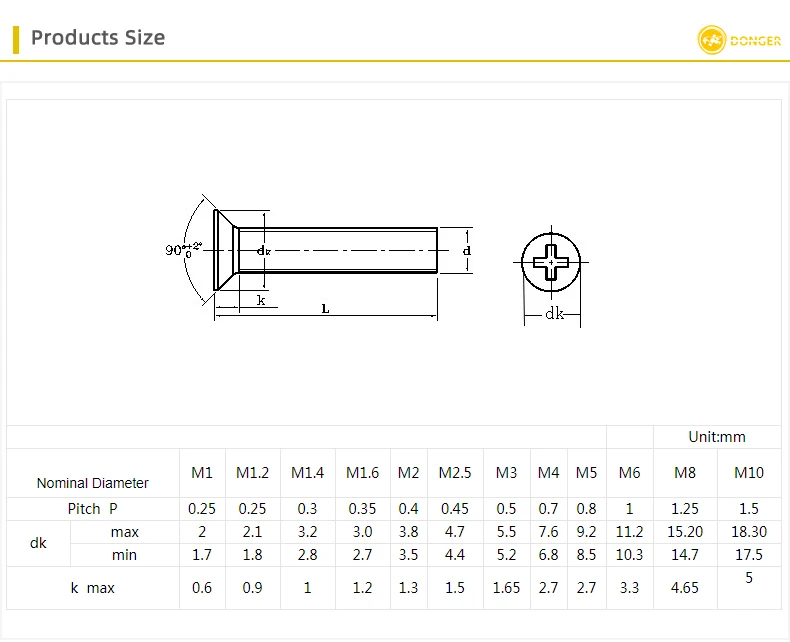Click k max value 0.6 for M1
This screenshot has height=642, width=790.
(x=202, y=588)
